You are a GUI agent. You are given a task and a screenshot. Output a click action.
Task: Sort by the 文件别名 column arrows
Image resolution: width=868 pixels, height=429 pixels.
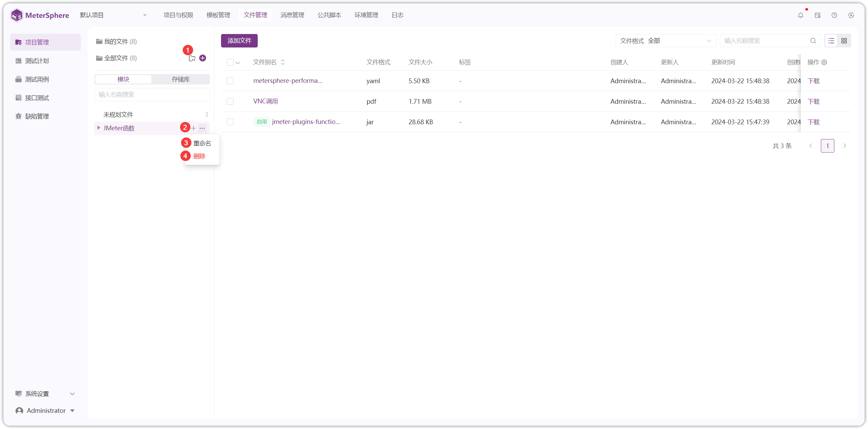(283, 62)
